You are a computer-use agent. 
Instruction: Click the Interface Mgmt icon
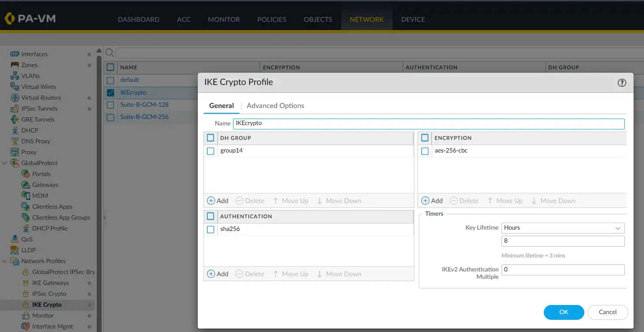click(x=25, y=326)
